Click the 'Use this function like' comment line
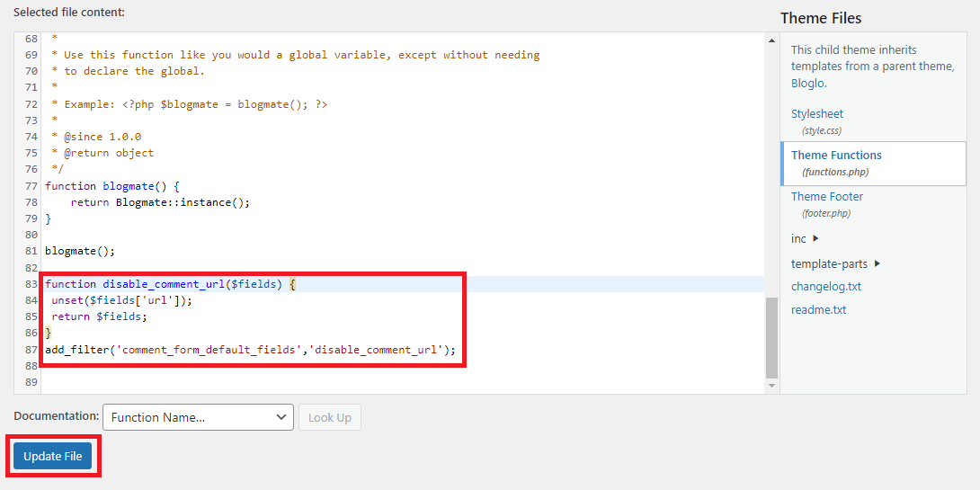Image resolution: width=980 pixels, height=490 pixels. pos(296,55)
